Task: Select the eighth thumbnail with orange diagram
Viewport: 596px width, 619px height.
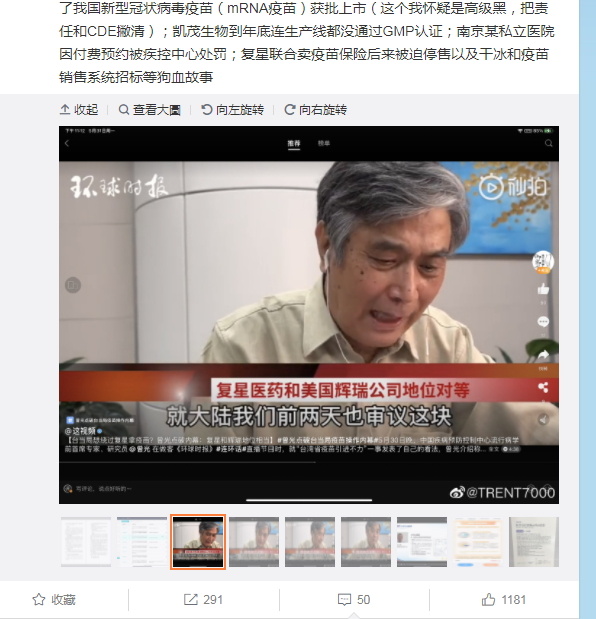Action: 478,542
